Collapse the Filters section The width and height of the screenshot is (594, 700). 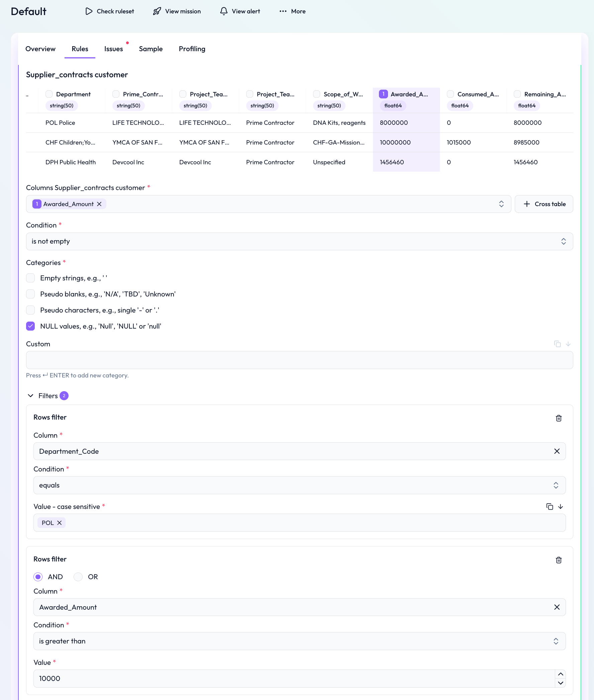tap(31, 396)
